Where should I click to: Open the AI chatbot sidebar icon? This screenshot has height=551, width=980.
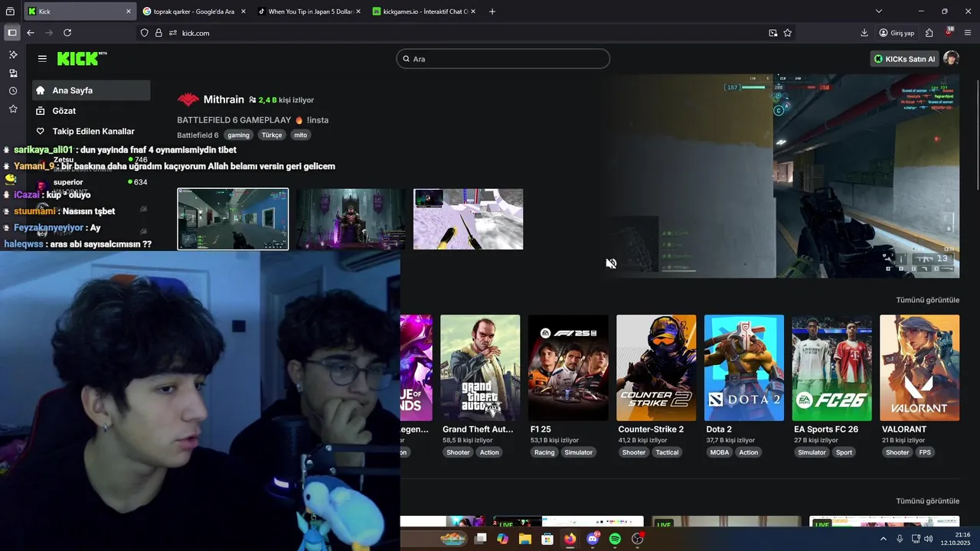pyautogui.click(x=13, y=55)
